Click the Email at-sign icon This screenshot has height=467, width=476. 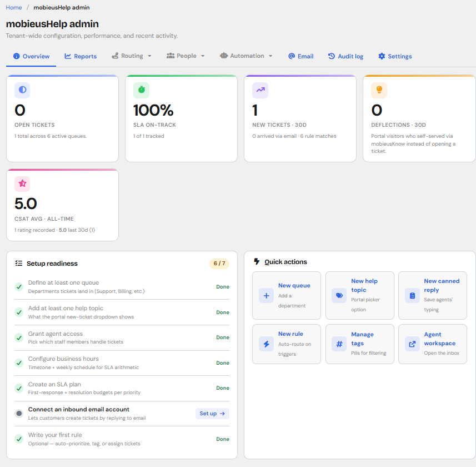pos(292,56)
